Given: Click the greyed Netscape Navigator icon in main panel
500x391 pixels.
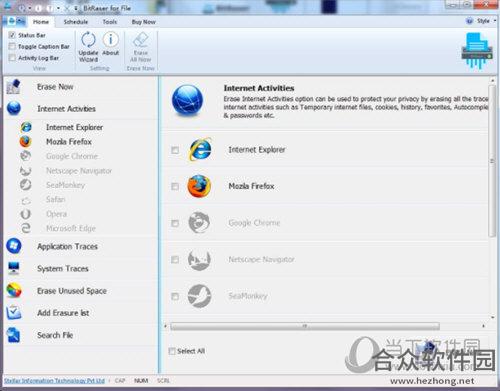Looking at the screenshot, I should pyautogui.click(x=199, y=259).
